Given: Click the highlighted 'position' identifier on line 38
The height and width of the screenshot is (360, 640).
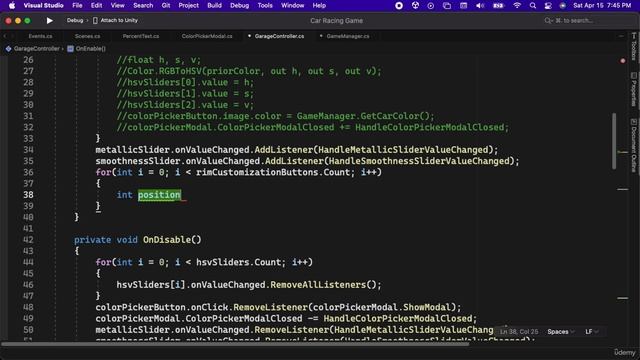Looking at the screenshot, I should [x=159, y=195].
